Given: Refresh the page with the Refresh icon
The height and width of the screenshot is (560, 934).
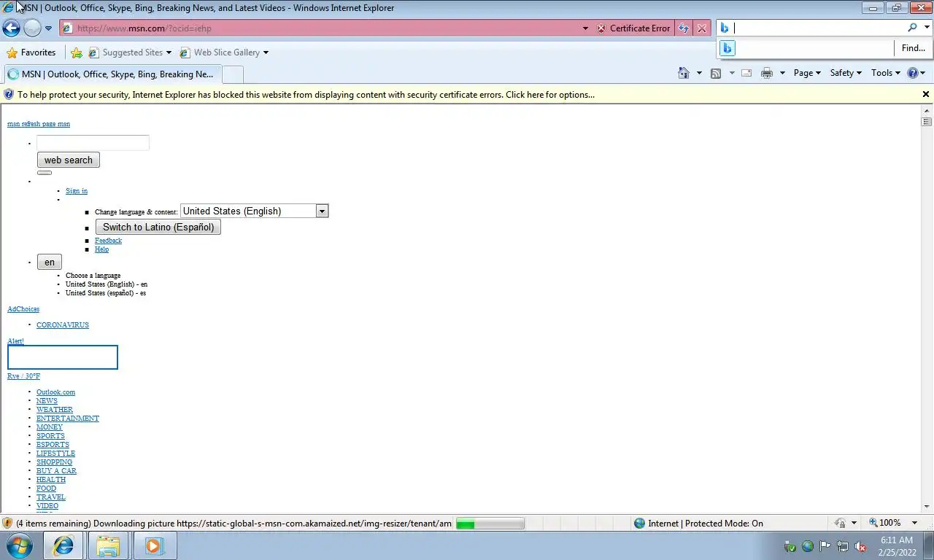Looking at the screenshot, I should 684,28.
